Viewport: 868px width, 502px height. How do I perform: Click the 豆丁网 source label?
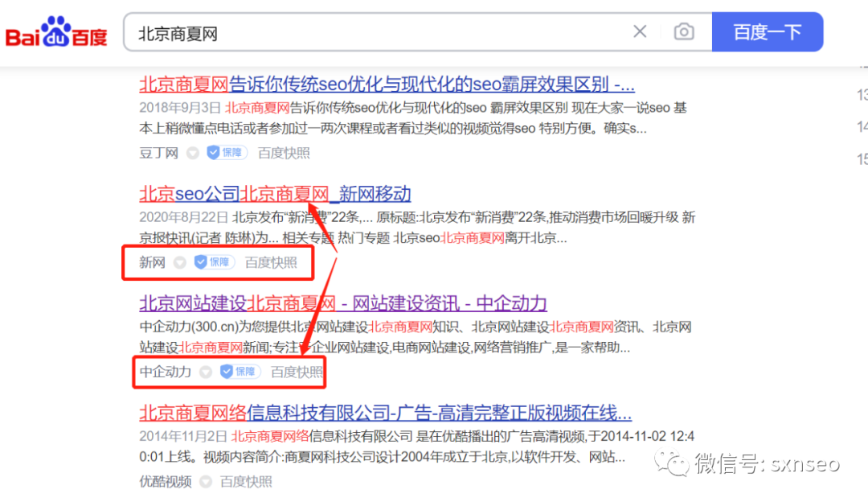tap(159, 153)
